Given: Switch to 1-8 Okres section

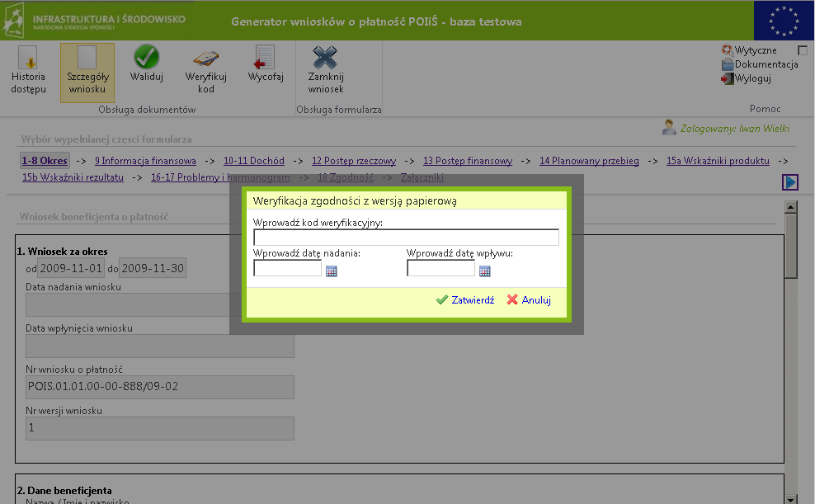Looking at the screenshot, I should tap(45, 161).
